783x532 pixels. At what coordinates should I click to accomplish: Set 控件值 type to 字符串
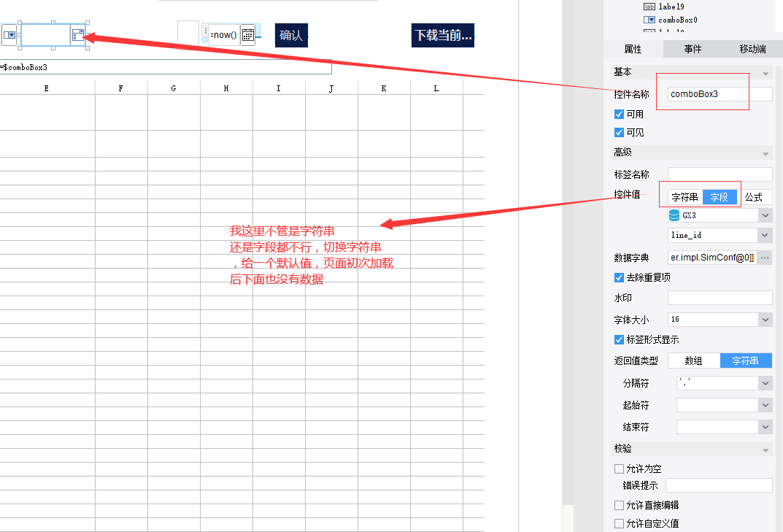click(x=685, y=197)
